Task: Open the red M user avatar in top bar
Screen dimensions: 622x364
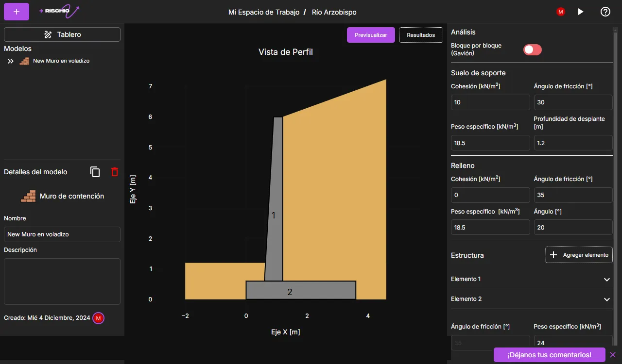Action: (x=561, y=12)
